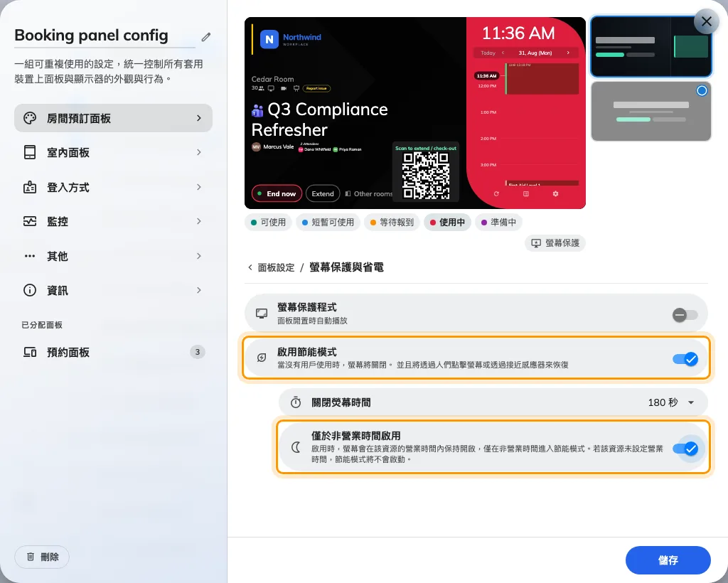Click the count badge 3 on 預約面板
Image resolution: width=728 pixels, height=583 pixels.
click(198, 352)
